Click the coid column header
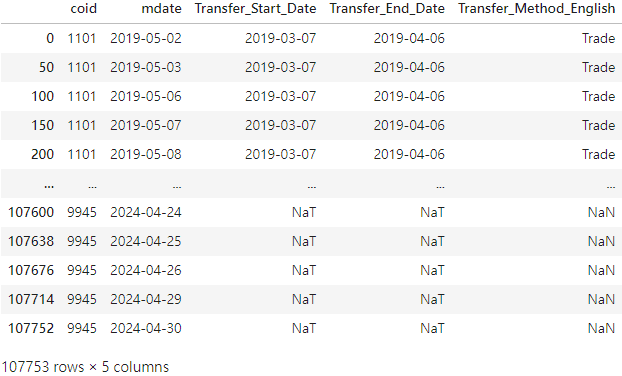The height and width of the screenshot is (376, 622). pyautogui.click(x=83, y=9)
